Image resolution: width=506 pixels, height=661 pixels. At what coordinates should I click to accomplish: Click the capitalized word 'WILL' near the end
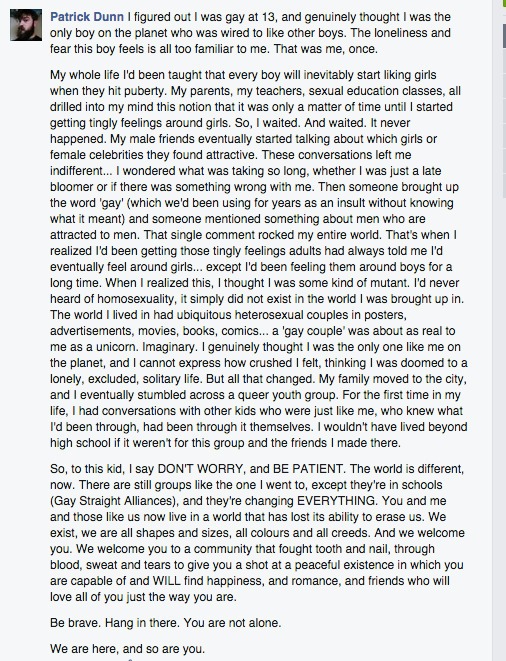(167, 581)
